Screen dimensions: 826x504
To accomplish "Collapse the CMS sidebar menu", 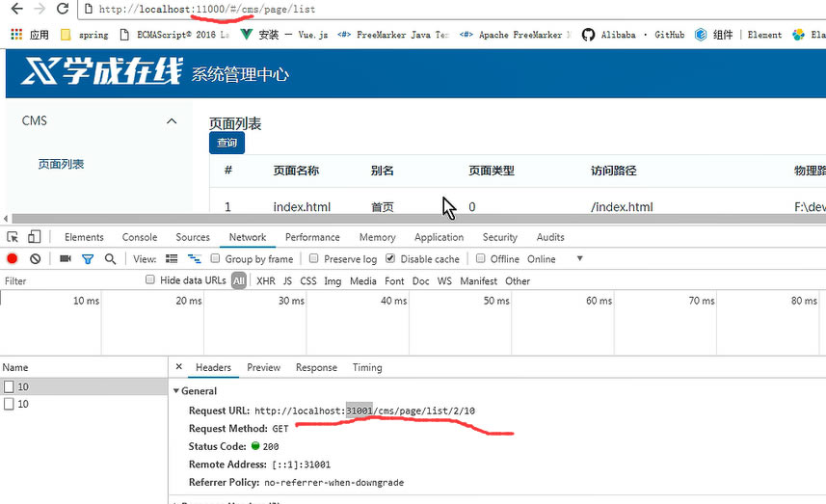I will (x=172, y=121).
